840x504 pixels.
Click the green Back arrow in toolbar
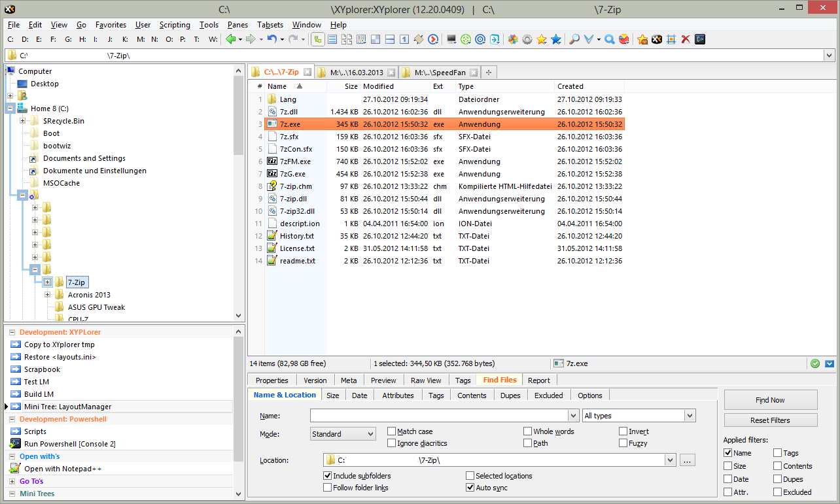(230, 39)
